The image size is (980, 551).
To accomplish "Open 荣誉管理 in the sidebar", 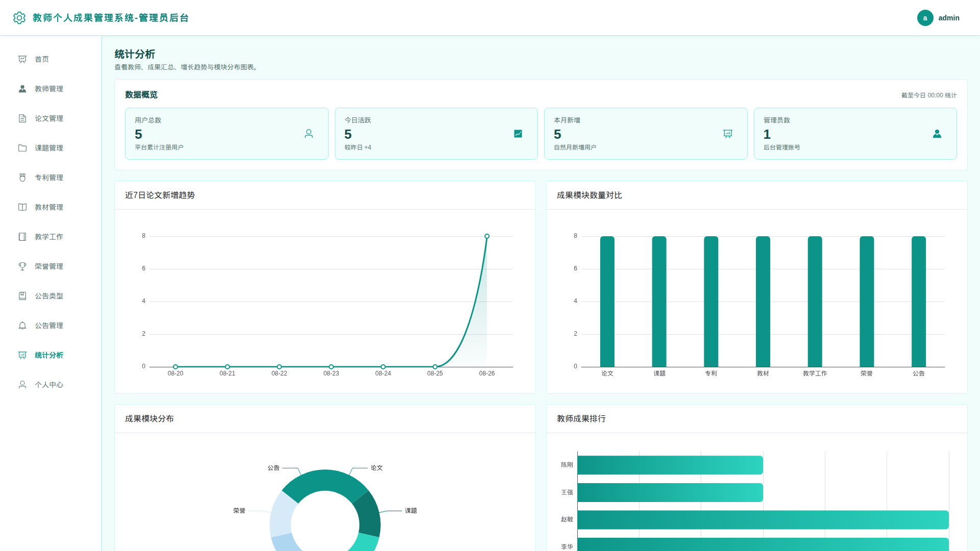I will [51, 266].
